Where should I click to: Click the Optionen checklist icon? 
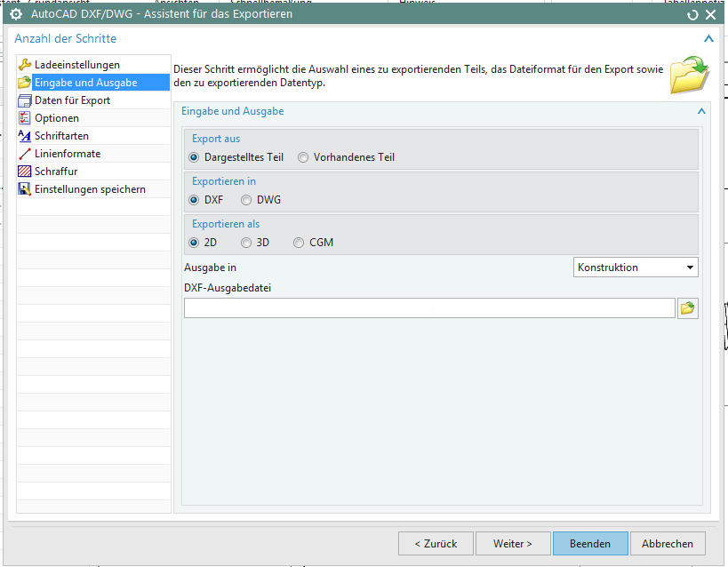(x=24, y=118)
